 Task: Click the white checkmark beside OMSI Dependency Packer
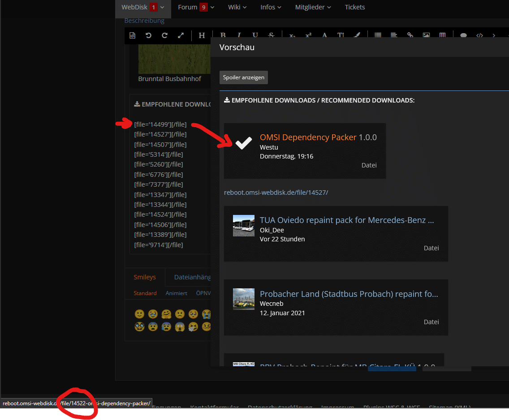244,143
